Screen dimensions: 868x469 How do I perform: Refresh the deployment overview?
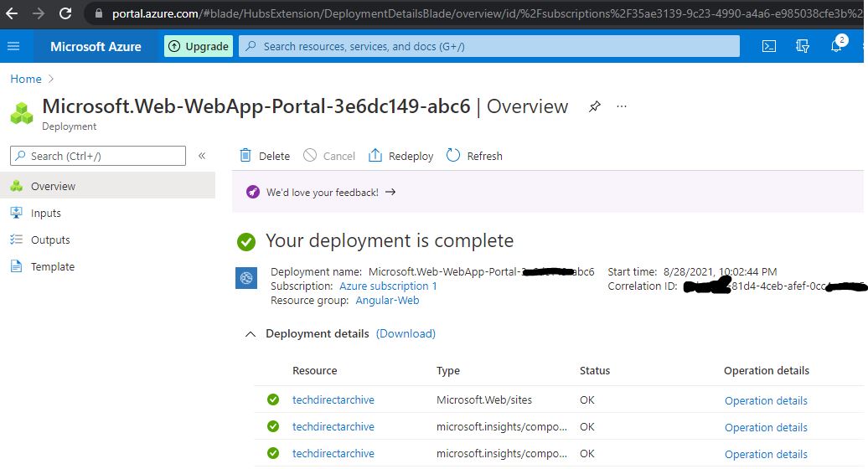pyautogui.click(x=474, y=156)
